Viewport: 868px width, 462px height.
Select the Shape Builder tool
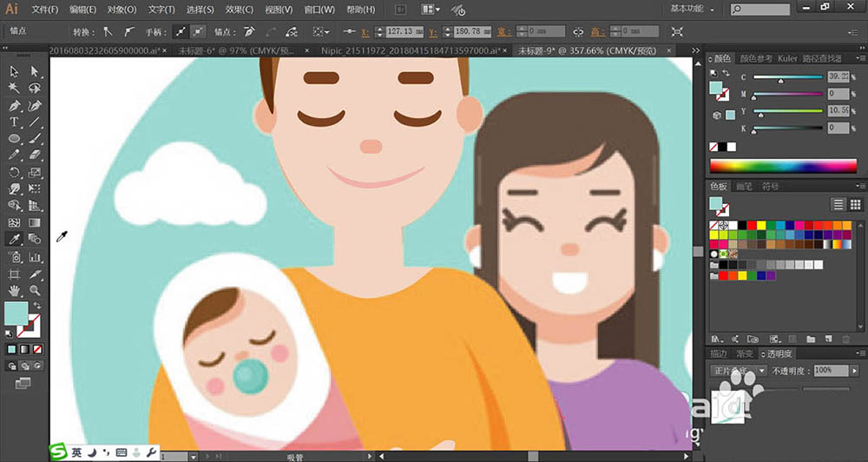click(14, 206)
